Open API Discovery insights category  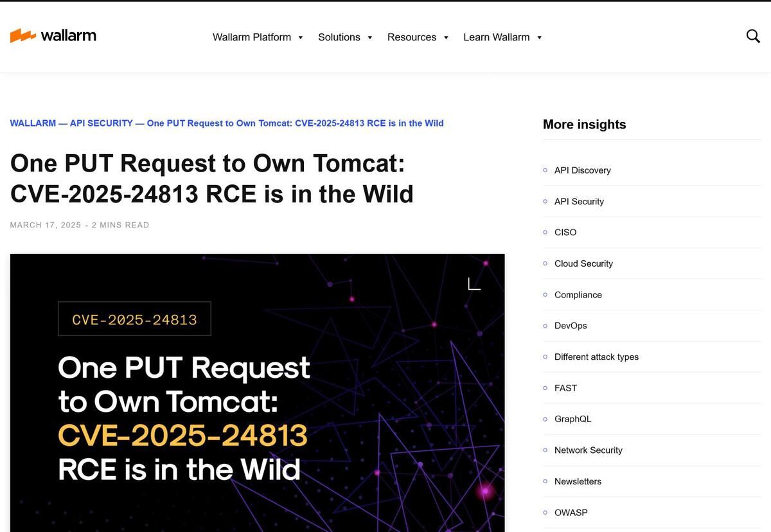click(x=583, y=170)
